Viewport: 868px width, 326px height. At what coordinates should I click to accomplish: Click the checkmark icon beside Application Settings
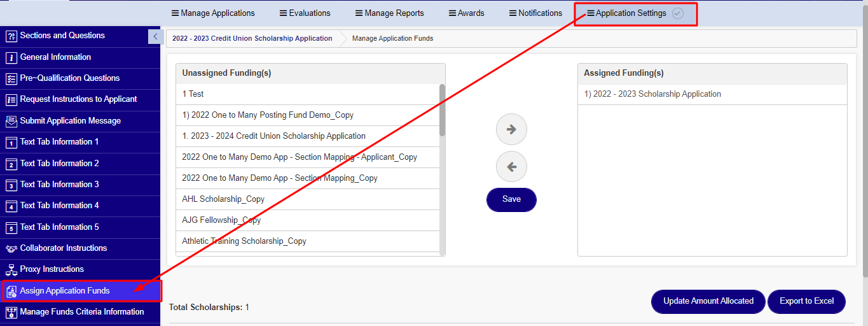(x=678, y=13)
